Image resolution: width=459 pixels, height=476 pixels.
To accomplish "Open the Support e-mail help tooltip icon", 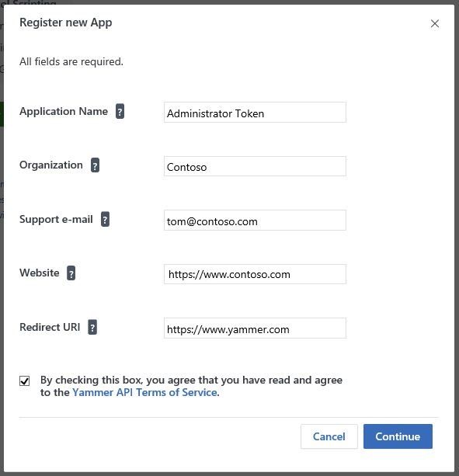I will [x=105, y=219].
